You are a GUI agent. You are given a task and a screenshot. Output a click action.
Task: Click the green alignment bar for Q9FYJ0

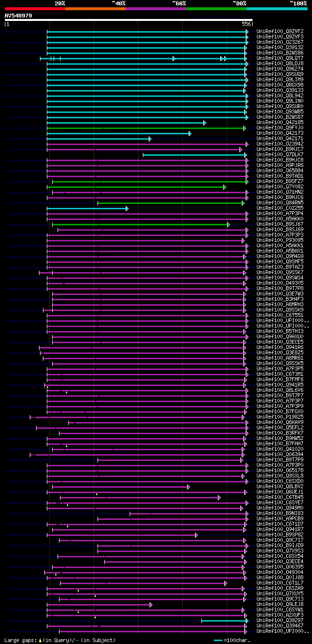click(x=146, y=128)
